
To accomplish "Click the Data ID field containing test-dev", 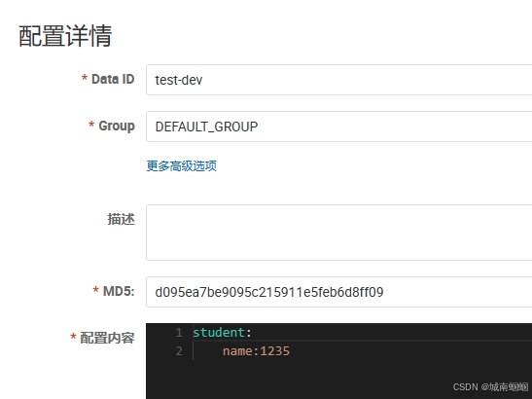I will tap(339, 80).
